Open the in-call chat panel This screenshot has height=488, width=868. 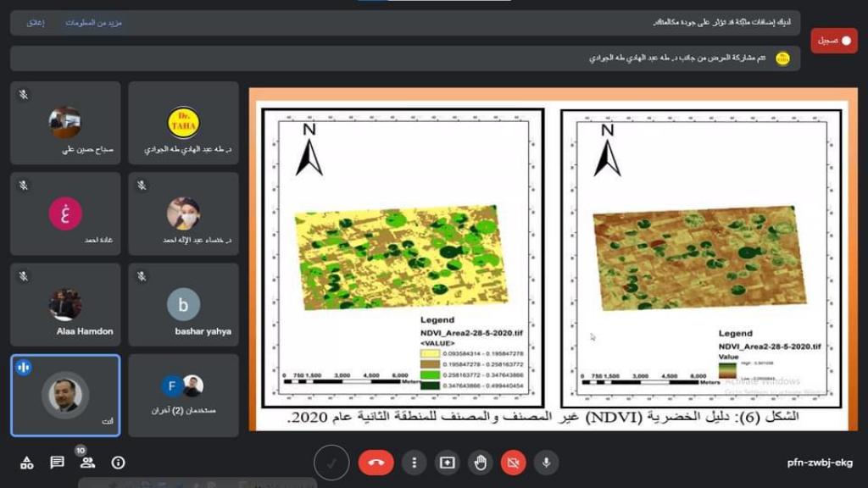(x=57, y=463)
